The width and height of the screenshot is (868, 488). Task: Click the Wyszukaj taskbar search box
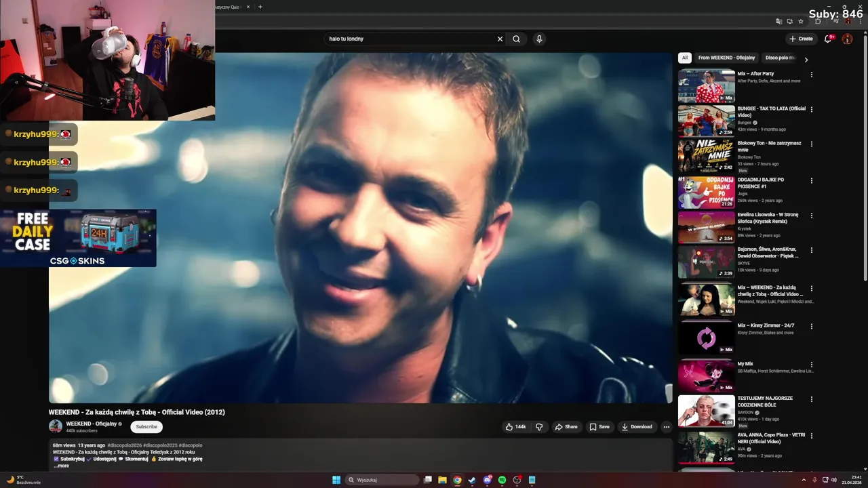pos(382,480)
